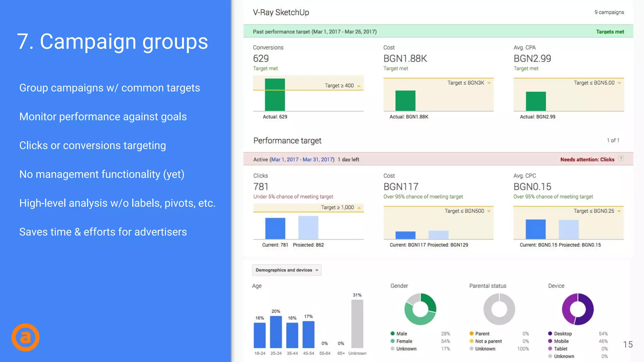Click the '1 day left' text
This screenshot has width=644, height=362.
click(348, 160)
